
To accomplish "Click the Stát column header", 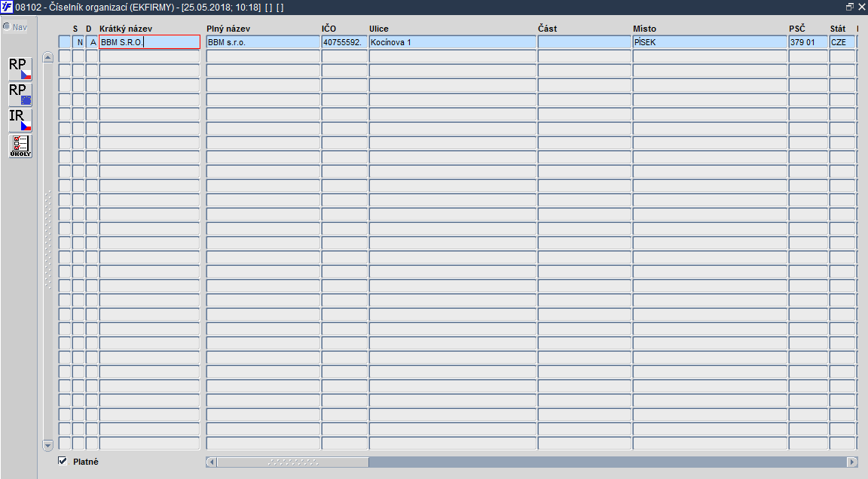I will (x=838, y=29).
